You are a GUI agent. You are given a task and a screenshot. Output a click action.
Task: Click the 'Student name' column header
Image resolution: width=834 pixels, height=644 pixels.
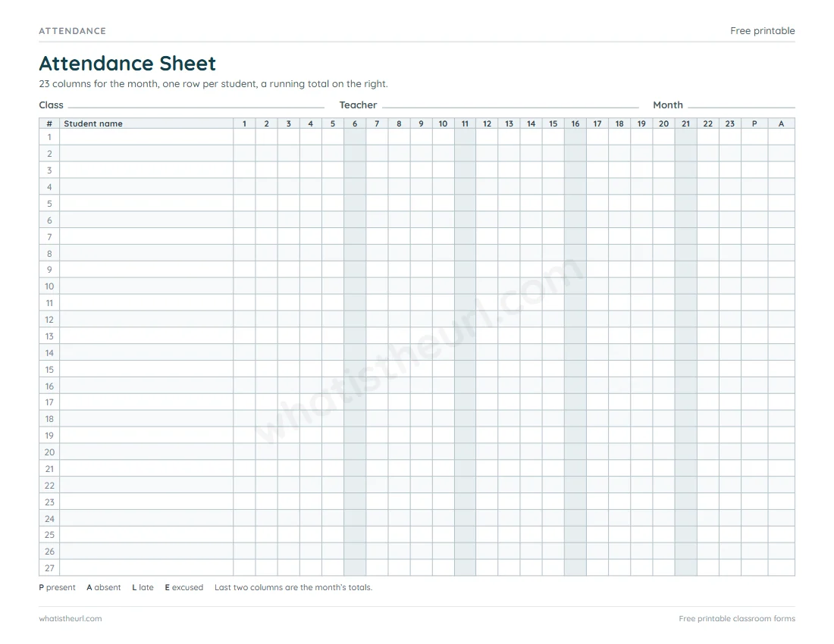pos(146,123)
